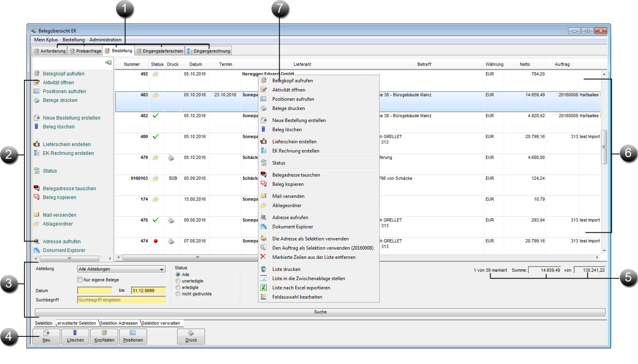The width and height of the screenshot is (638, 364).
Task: Open the Selektion Adressen tab
Action: tap(119, 323)
